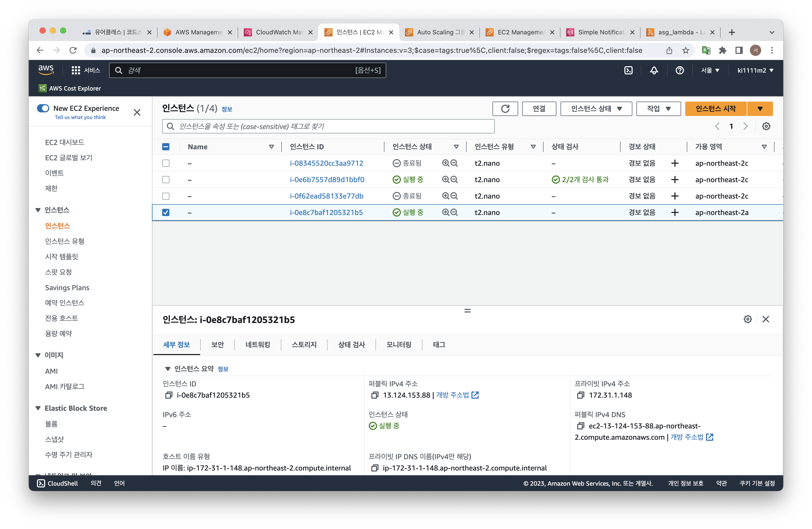
Task: Toggle the select-all instances checkbox
Action: pyautogui.click(x=166, y=147)
